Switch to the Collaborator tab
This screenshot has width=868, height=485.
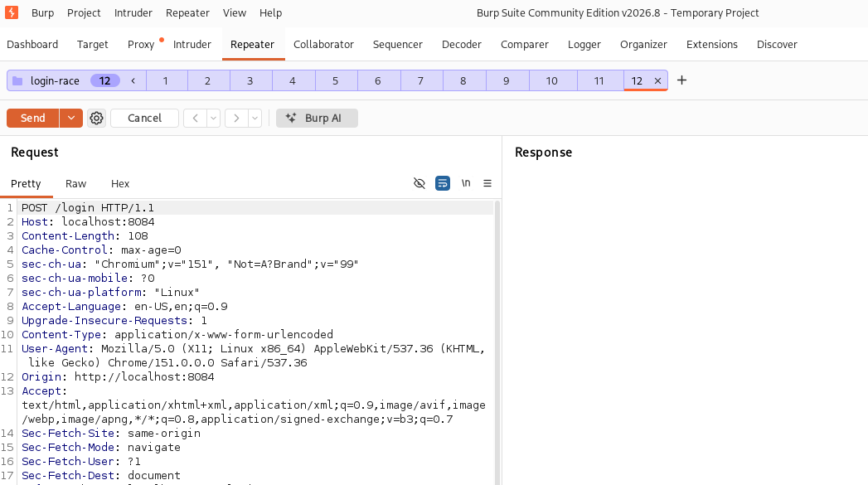pyautogui.click(x=323, y=44)
